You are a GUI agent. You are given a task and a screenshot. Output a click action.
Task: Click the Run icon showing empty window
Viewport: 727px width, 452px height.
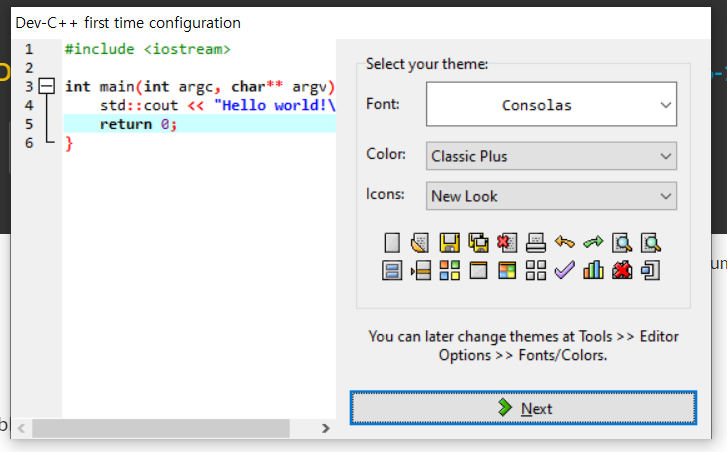click(478, 270)
